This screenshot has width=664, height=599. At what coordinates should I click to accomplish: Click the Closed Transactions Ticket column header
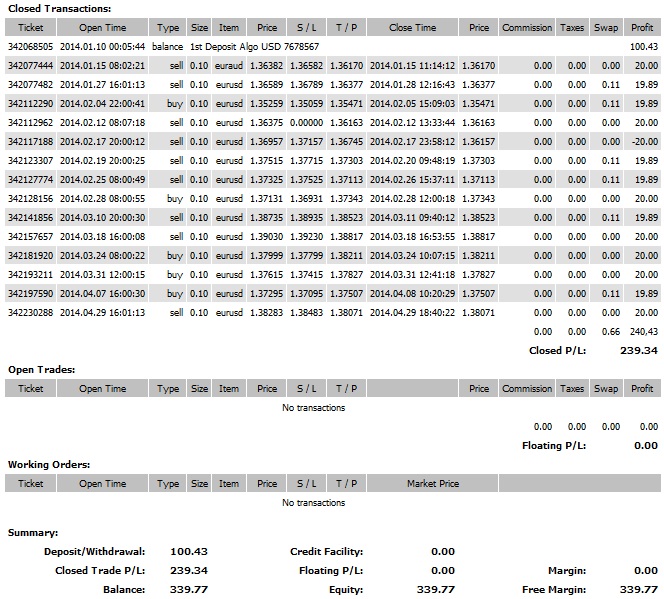[30, 28]
